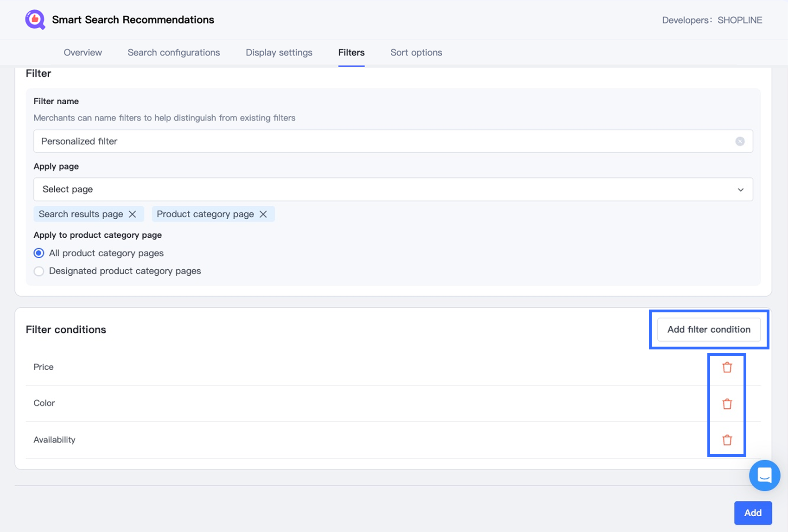Delete the Availability filter condition

point(727,440)
